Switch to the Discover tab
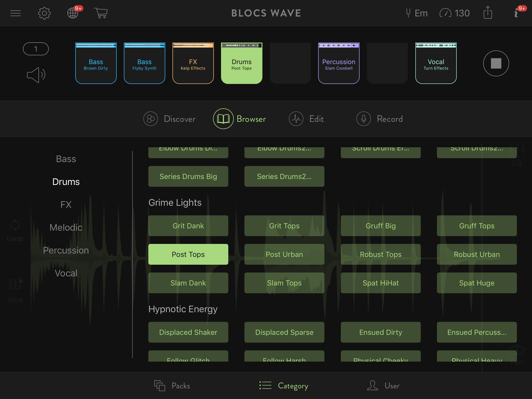The height and width of the screenshot is (399, 532). (170, 119)
